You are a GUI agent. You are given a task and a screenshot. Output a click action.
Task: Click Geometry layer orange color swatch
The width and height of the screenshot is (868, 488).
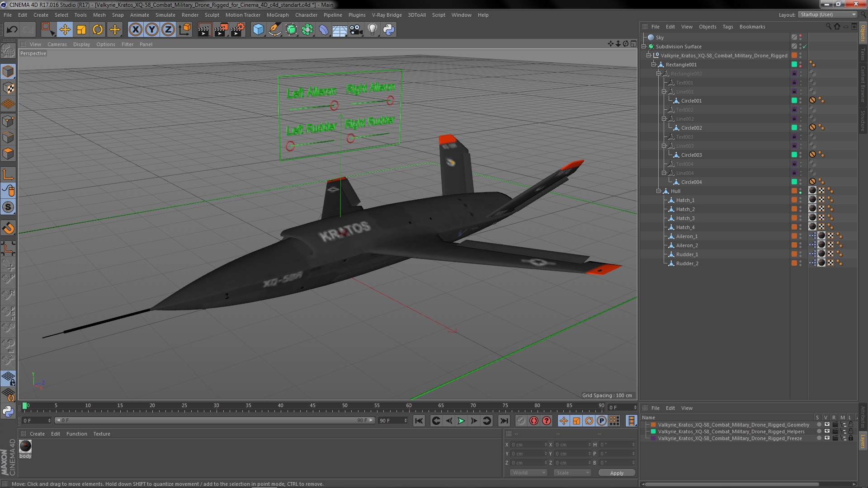[653, 425]
